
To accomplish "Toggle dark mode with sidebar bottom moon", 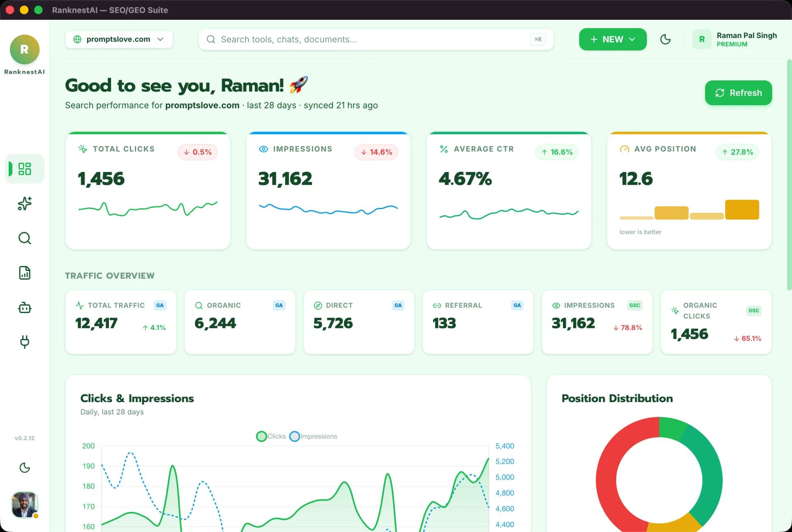I will pyautogui.click(x=25, y=468).
